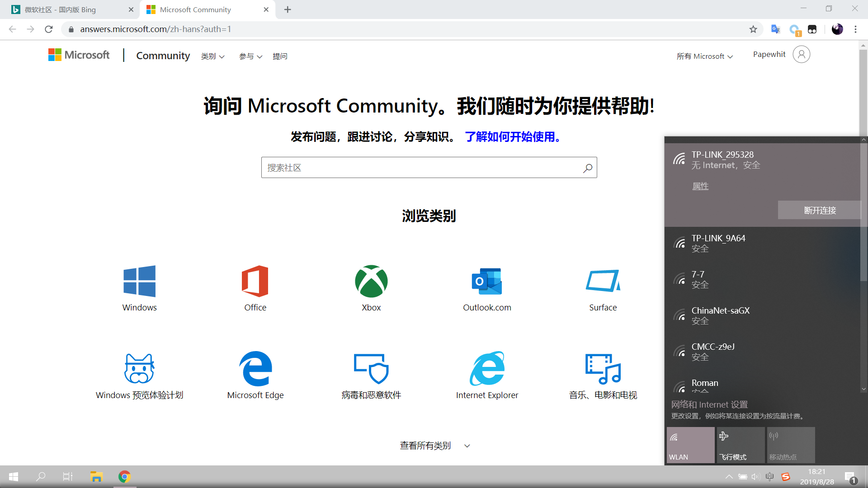Screen dimensions: 868x488
Task: Bookmark this page with the star icon
Action: click(753, 29)
